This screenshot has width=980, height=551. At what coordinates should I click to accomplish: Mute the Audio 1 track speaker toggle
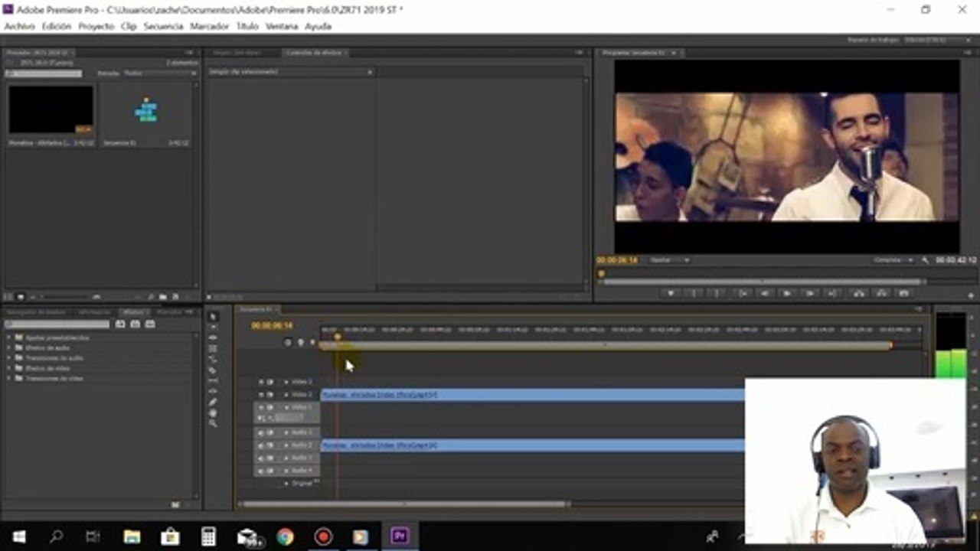point(260,432)
